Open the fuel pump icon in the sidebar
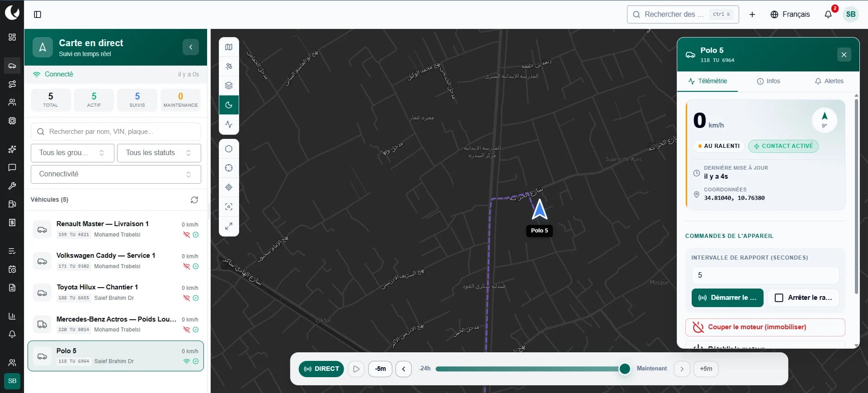This screenshot has height=393, width=868. coord(12,204)
